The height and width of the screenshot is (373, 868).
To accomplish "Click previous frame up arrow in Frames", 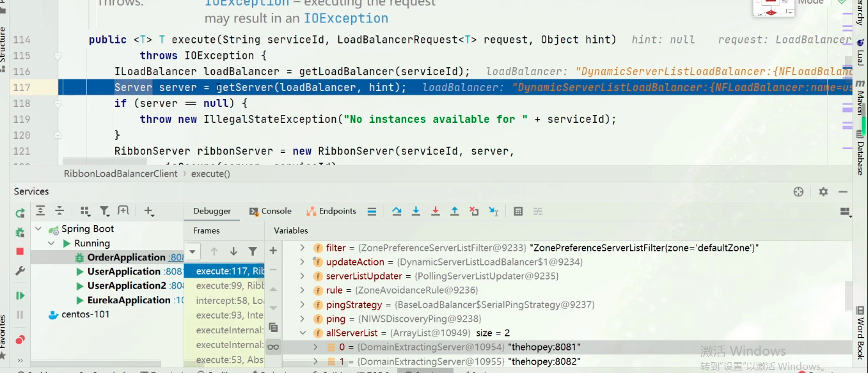I will (214, 251).
